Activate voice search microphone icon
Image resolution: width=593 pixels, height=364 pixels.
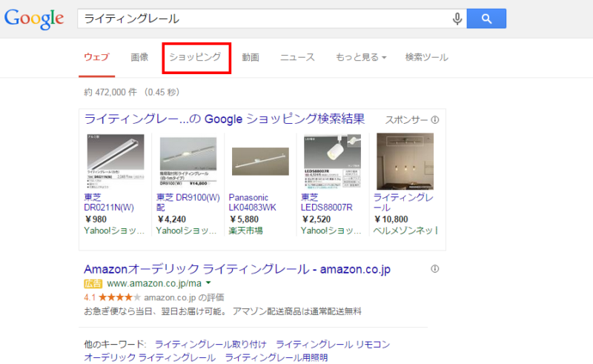click(x=457, y=19)
